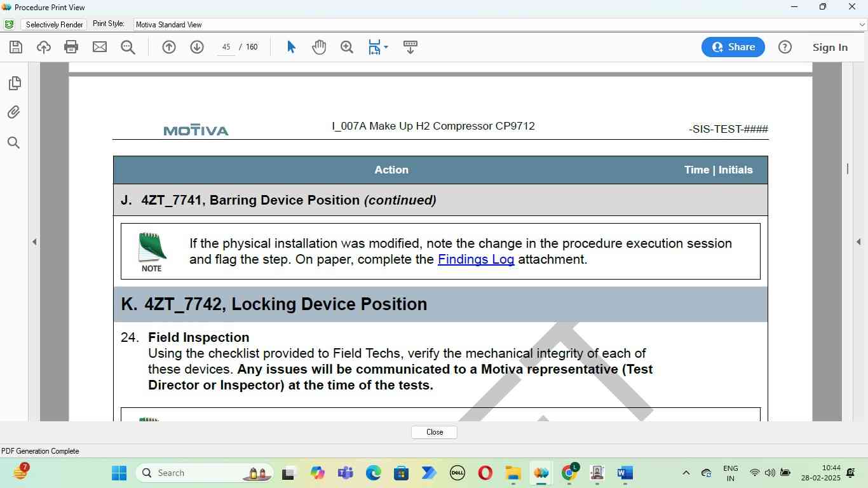Click the scrolling mode keyboard icon
Viewport: 868px width, 488px height.
tap(410, 47)
